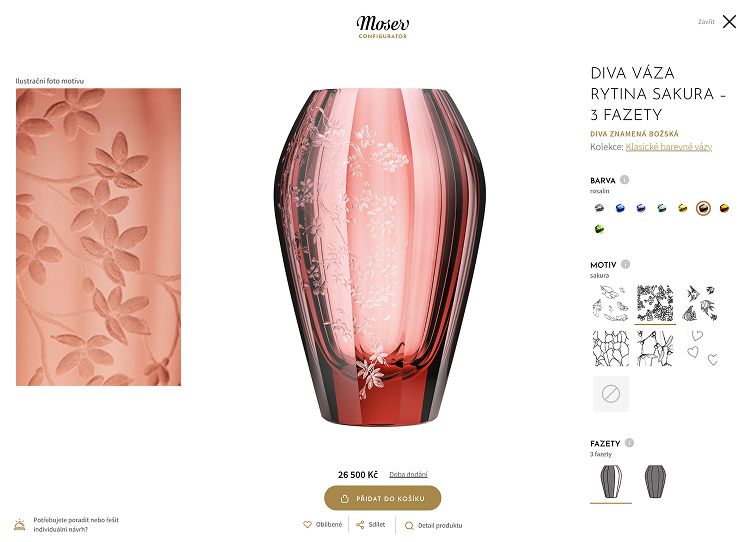Choose the fish motif

[x=700, y=303]
